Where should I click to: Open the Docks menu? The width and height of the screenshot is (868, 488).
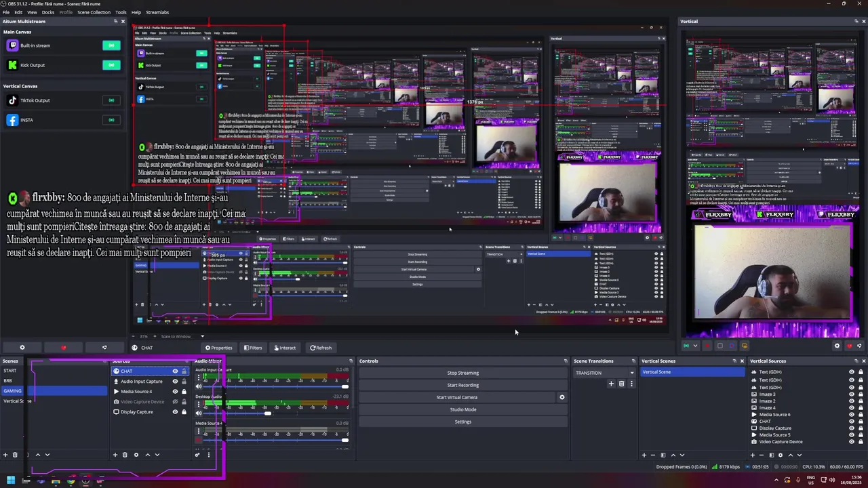48,12
